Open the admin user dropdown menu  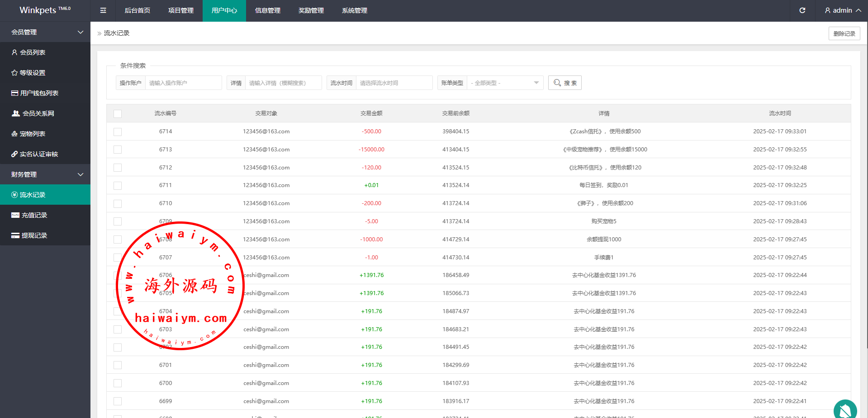point(842,10)
